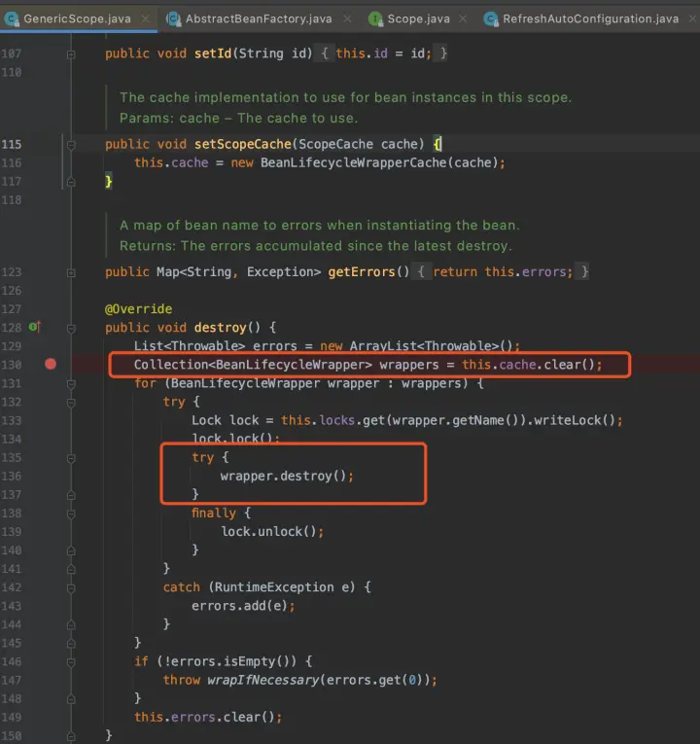Close the AbstractBeanFactory.java tab
This screenshot has width=700, height=744.
tap(345, 18)
